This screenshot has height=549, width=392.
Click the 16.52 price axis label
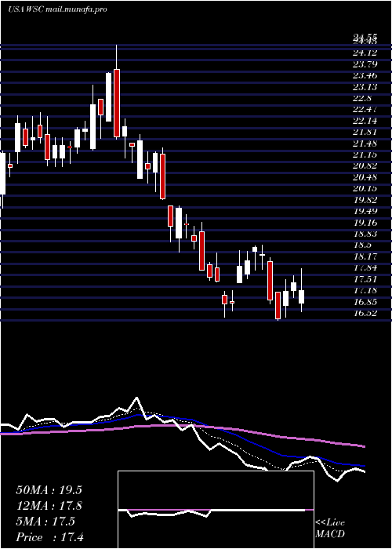[365, 313]
